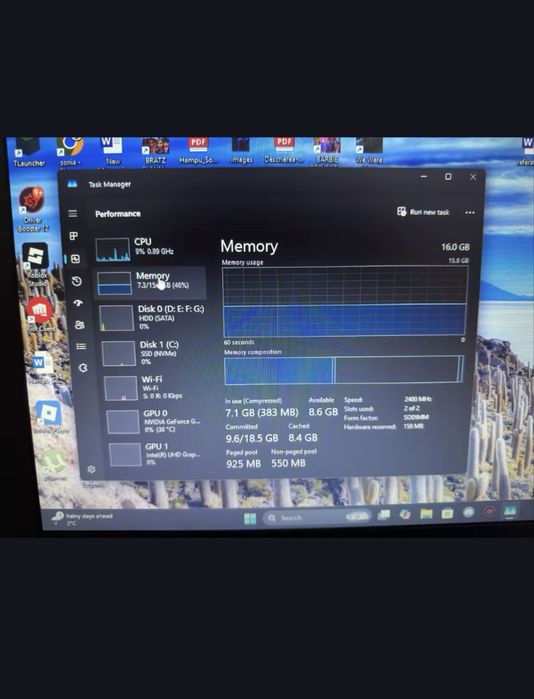Open the App history page icon
534x699 pixels.
click(77, 281)
